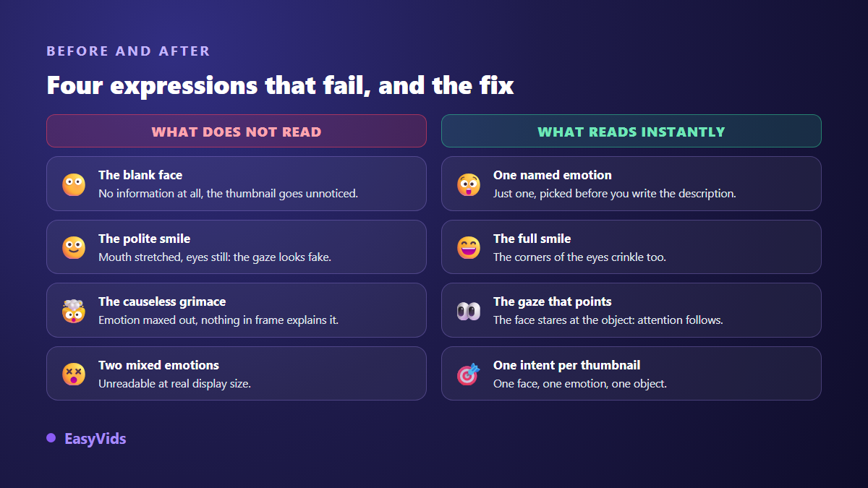Click the slide title about four expressions
868x488 pixels.
click(281, 85)
